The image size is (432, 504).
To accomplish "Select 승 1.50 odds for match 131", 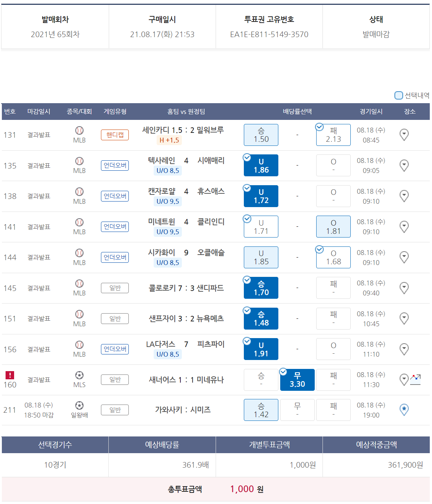I will (261, 135).
